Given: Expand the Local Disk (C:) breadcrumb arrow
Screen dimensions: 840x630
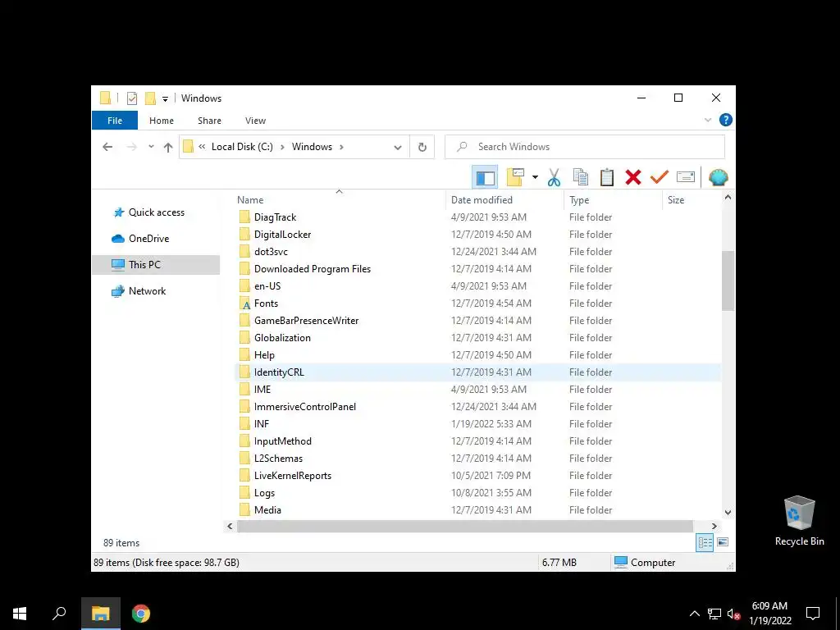Looking at the screenshot, I should [282, 147].
